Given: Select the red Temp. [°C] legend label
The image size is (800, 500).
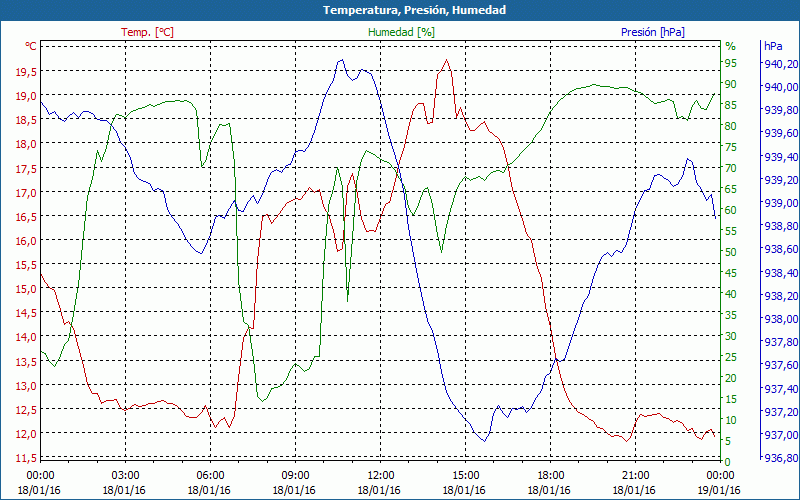Looking at the screenshot, I should pyautogui.click(x=147, y=32).
